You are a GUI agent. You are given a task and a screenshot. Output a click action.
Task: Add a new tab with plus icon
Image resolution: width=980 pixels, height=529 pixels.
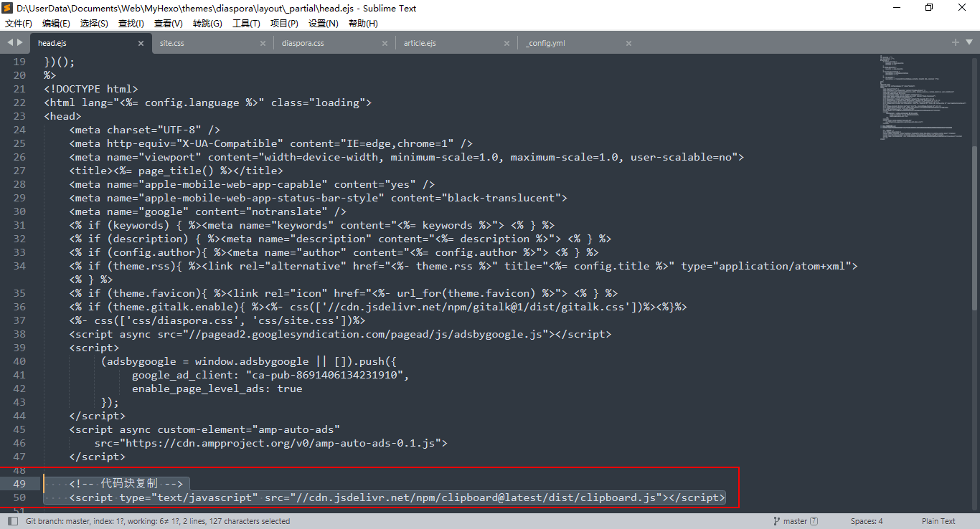point(956,43)
